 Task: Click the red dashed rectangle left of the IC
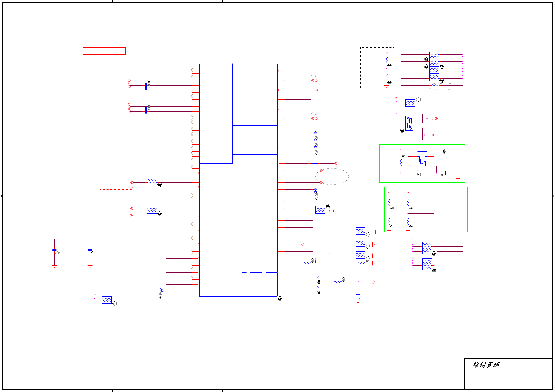pyautogui.click(x=116, y=187)
